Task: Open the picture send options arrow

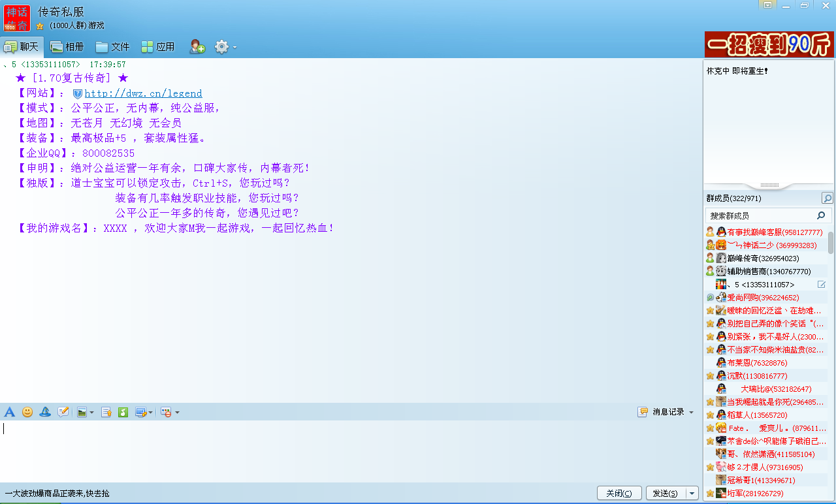Action: coord(92,413)
